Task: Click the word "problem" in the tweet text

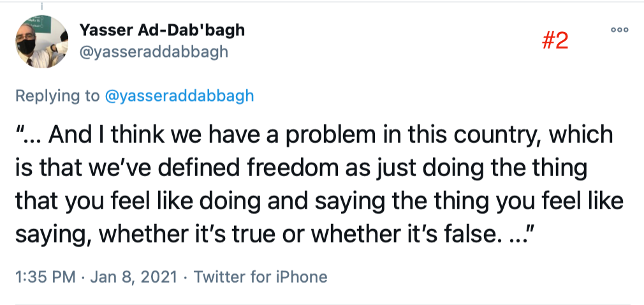Action: (349, 135)
